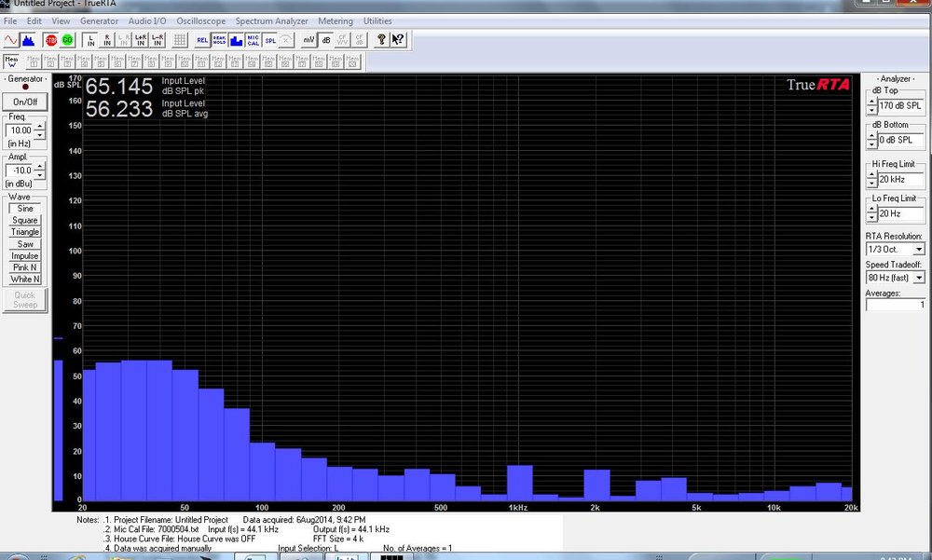Open the Metering menu
Screen dimensions: 932x560
336,20
